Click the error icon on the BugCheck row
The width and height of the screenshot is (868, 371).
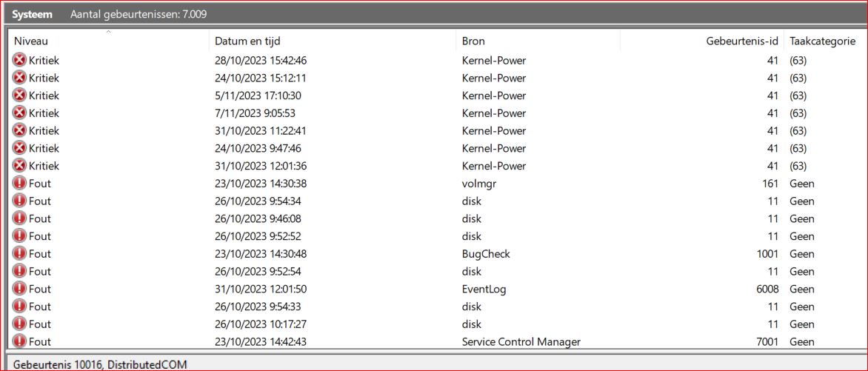click(19, 254)
